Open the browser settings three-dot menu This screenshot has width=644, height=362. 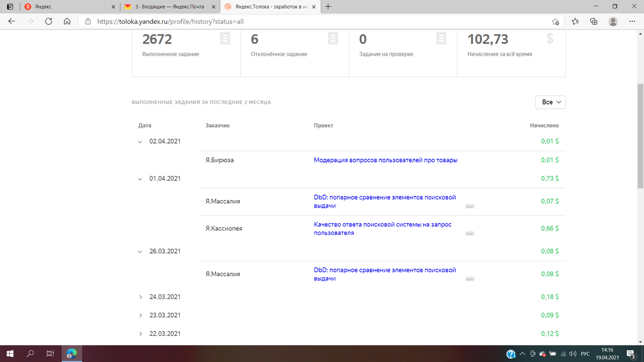point(631,22)
